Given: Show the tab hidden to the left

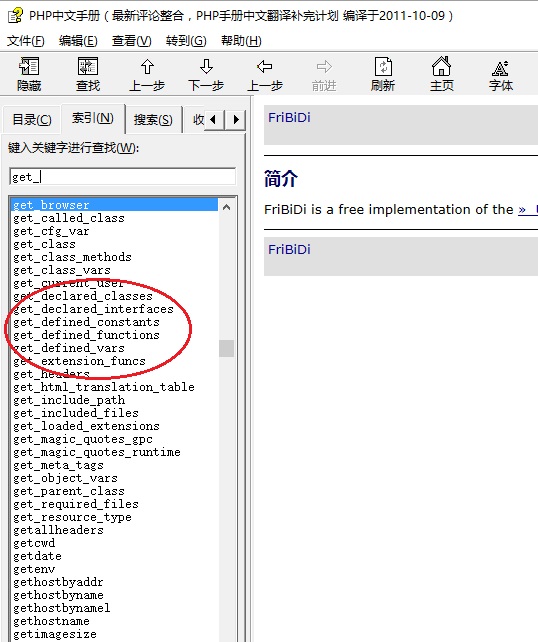Looking at the screenshot, I should click(214, 120).
